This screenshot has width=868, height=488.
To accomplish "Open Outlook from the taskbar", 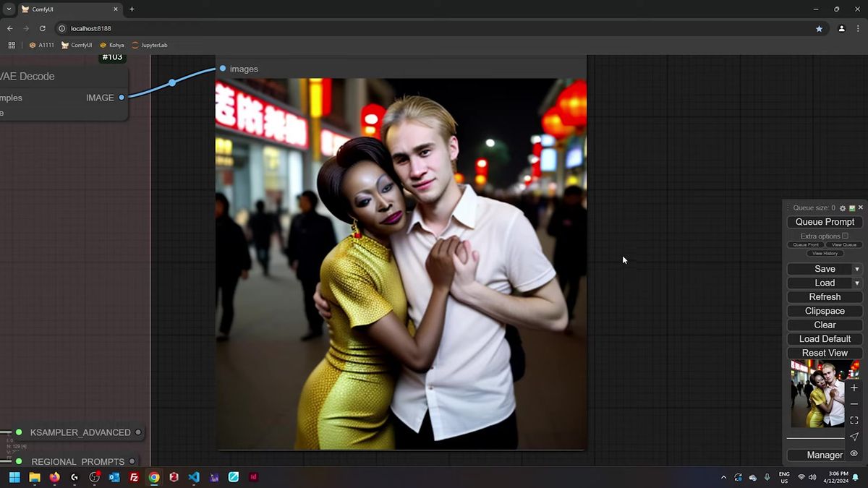I will coord(114,477).
